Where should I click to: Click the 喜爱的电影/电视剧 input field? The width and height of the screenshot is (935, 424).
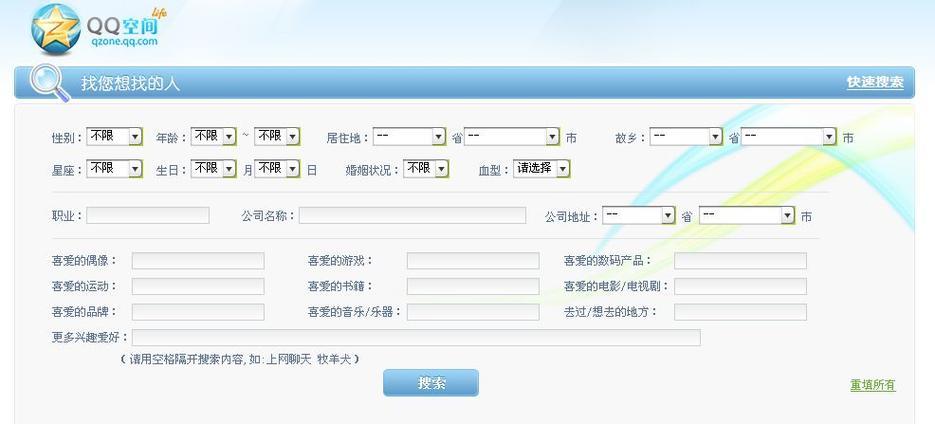coord(741,286)
